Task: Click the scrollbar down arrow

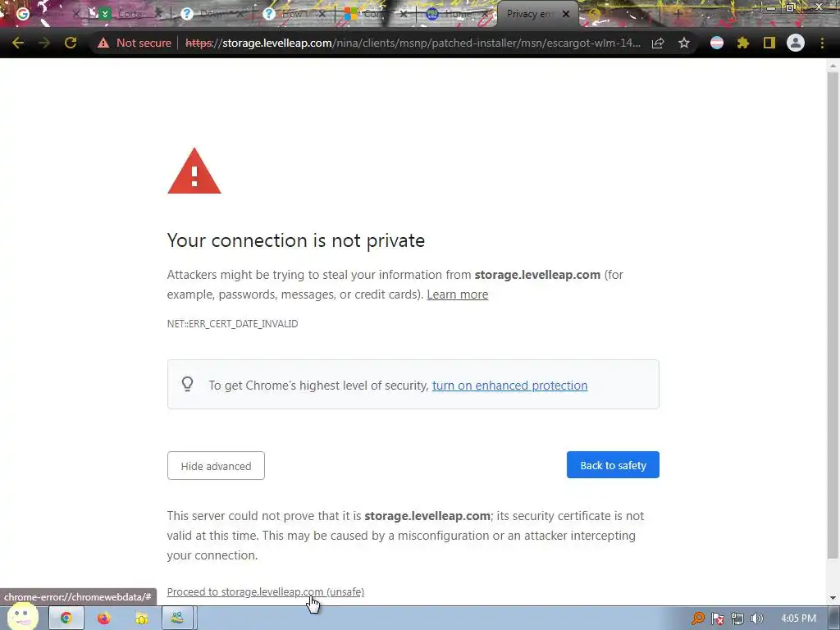Action: [833, 598]
